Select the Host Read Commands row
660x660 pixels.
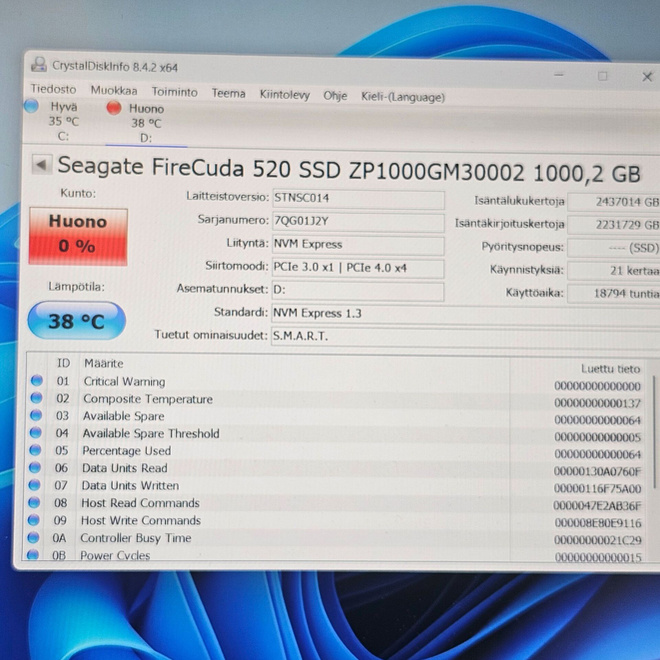[337, 504]
